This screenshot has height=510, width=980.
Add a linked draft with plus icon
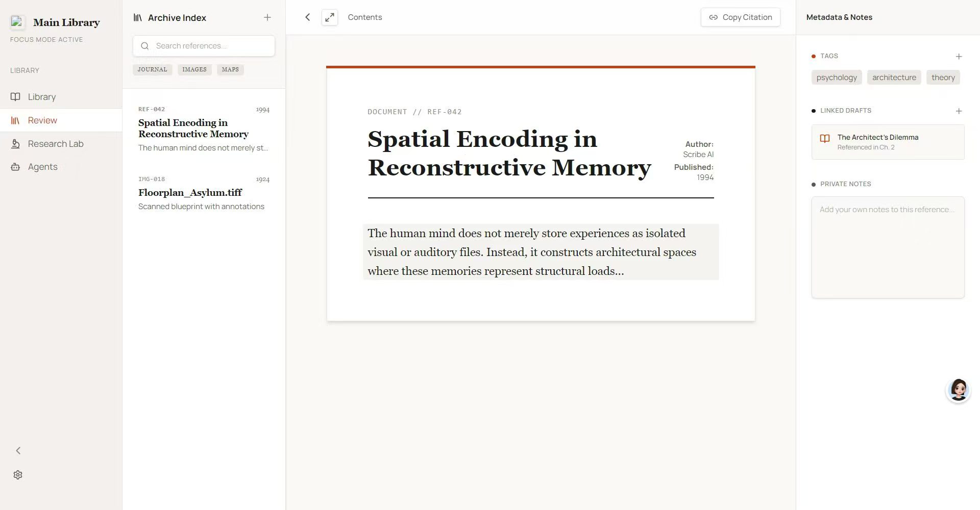point(959,111)
